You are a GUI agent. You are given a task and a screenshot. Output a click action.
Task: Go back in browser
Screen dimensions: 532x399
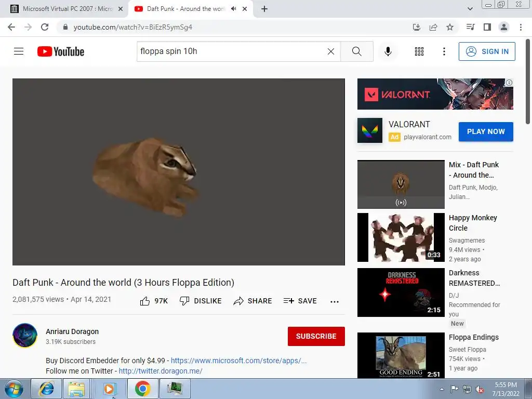click(11, 27)
